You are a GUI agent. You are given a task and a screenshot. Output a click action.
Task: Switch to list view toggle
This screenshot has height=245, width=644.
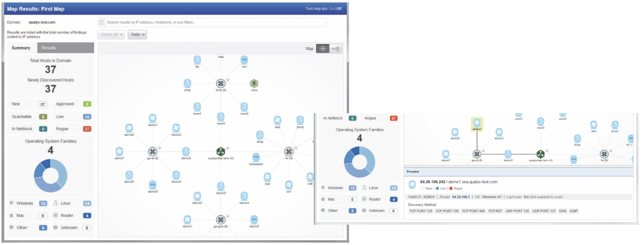pos(336,49)
